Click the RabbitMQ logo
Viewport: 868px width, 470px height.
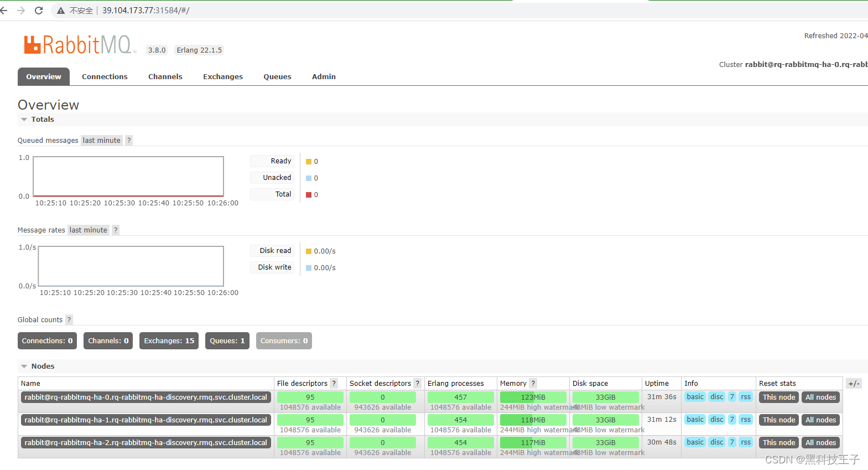[x=80, y=45]
